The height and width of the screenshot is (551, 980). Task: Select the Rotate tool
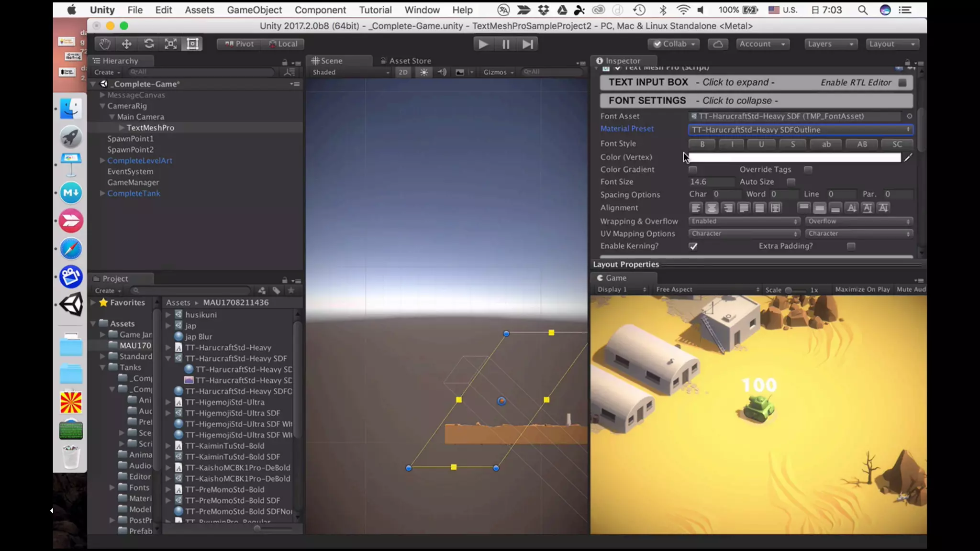[x=149, y=44]
